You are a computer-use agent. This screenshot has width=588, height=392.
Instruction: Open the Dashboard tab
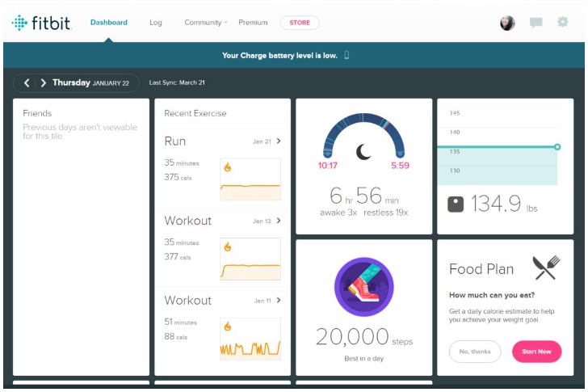[109, 23]
